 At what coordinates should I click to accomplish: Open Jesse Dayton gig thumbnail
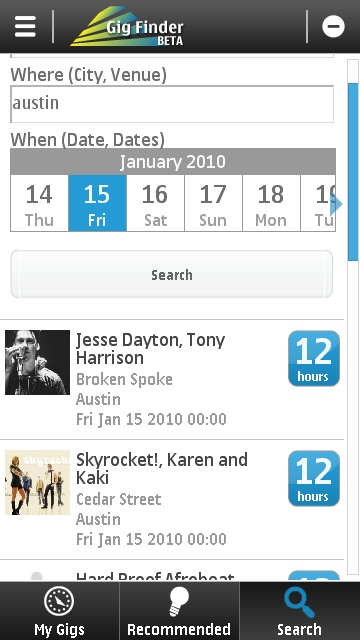tap(37, 362)
